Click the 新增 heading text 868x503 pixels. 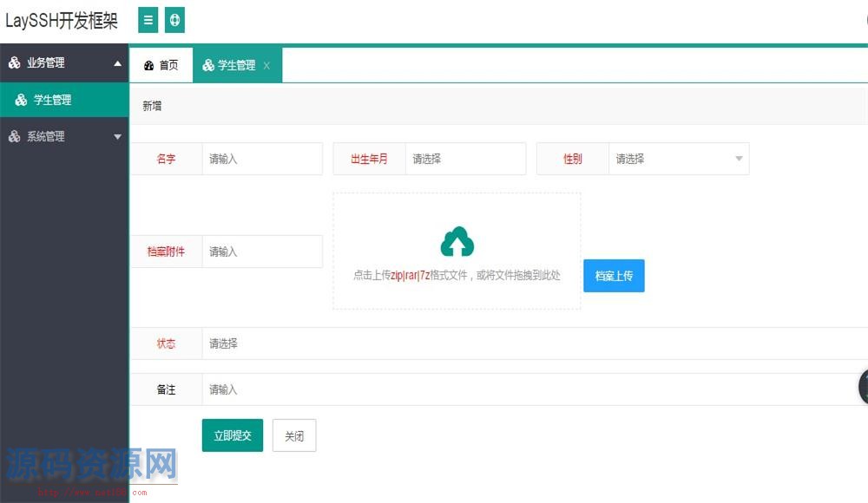pyautogui.click(x=152, y=106)
